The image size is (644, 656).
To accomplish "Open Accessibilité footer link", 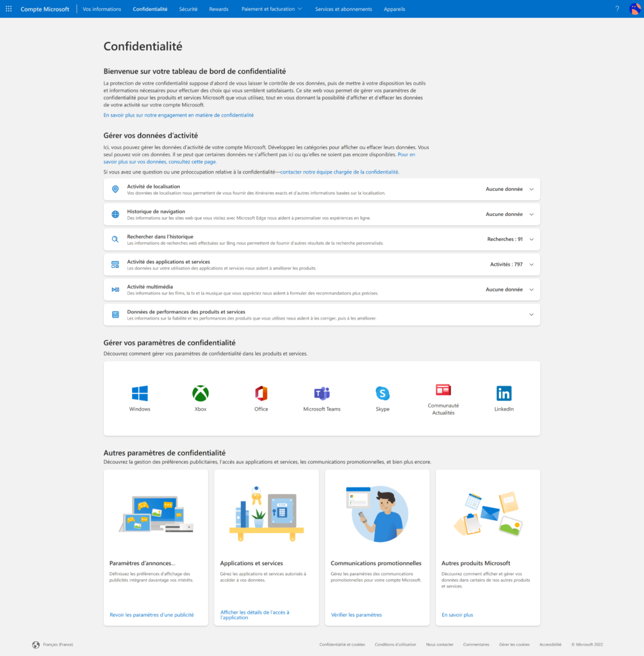I will pos(550,644).
